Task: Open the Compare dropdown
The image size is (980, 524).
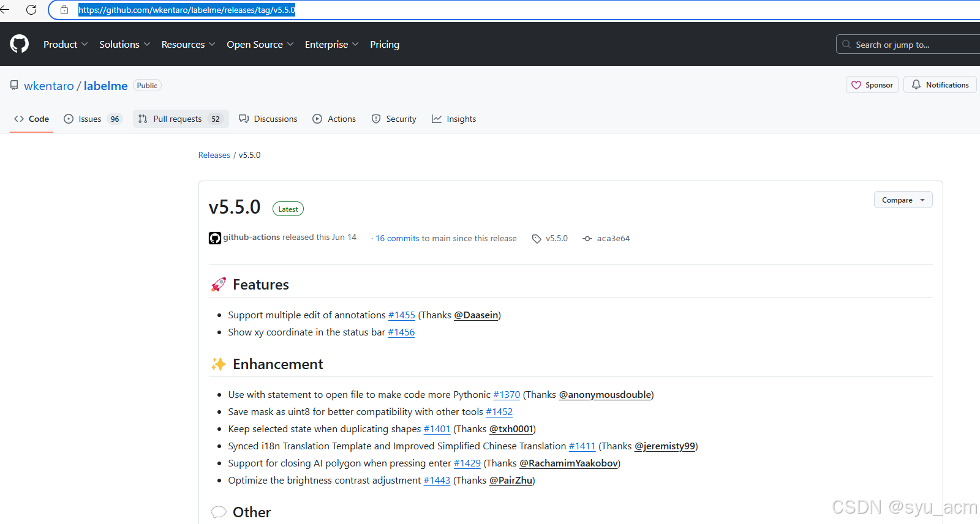Action: click(903, 200)
